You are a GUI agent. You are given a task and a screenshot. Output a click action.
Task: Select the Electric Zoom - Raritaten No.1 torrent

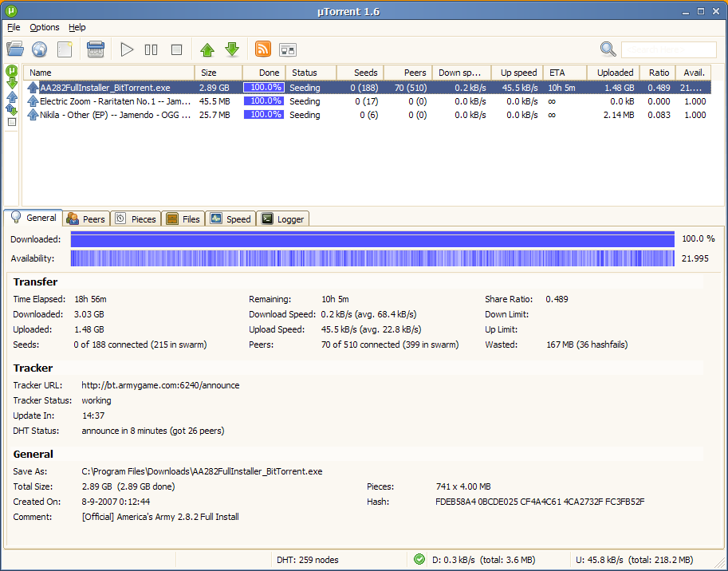click(x=367, y=100)
